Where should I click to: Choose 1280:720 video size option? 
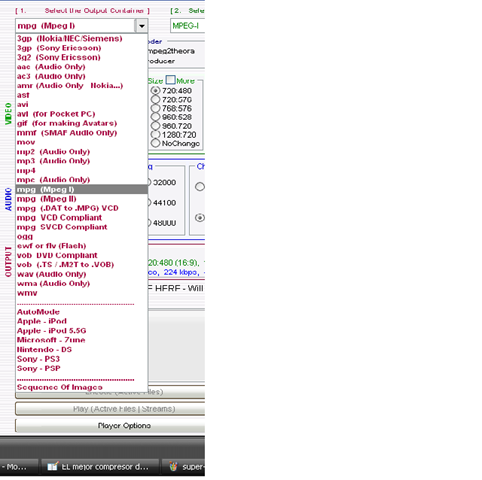click(155, 135)
